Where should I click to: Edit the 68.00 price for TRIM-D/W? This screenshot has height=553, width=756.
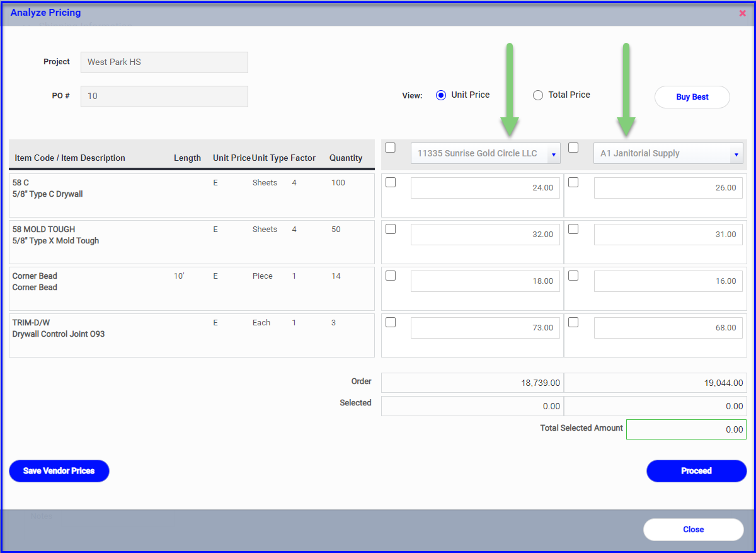[x=668, y=328]
